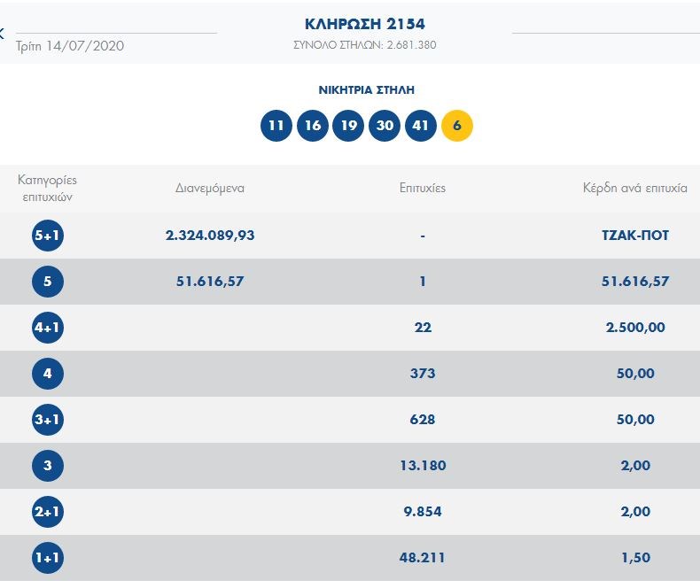
Task: Click the ΚΛΗΡΩΣΗ 2154 draw title
Action: (364, 24)
